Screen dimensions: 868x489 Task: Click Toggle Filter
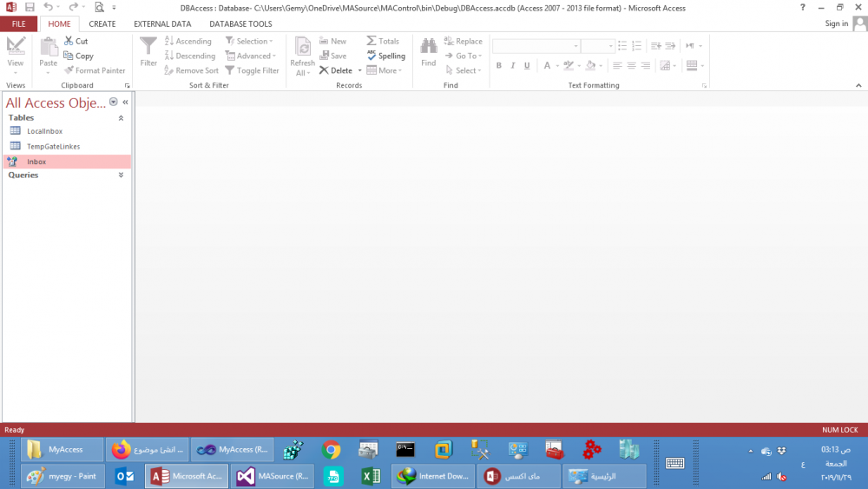click(x=252, y=70)
